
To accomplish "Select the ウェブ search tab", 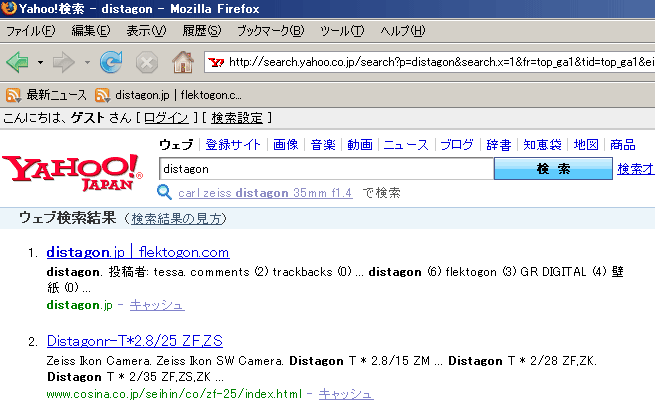I will (x=176, y=144).
